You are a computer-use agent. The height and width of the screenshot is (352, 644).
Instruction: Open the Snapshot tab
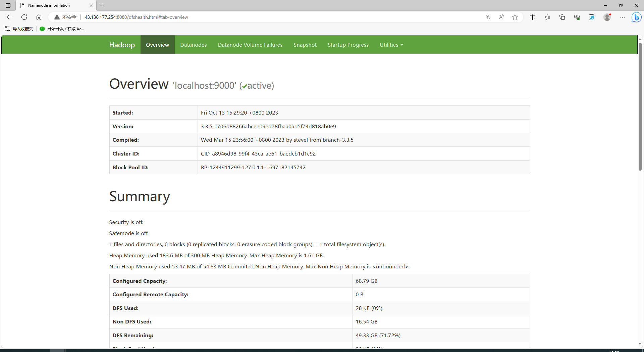(x=305, y=45)
